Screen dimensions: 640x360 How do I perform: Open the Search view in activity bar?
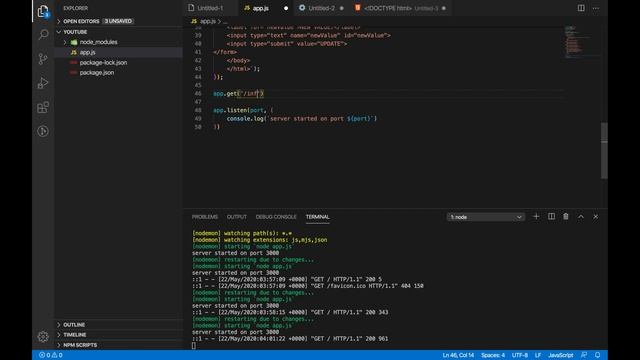tap(43, 34)
